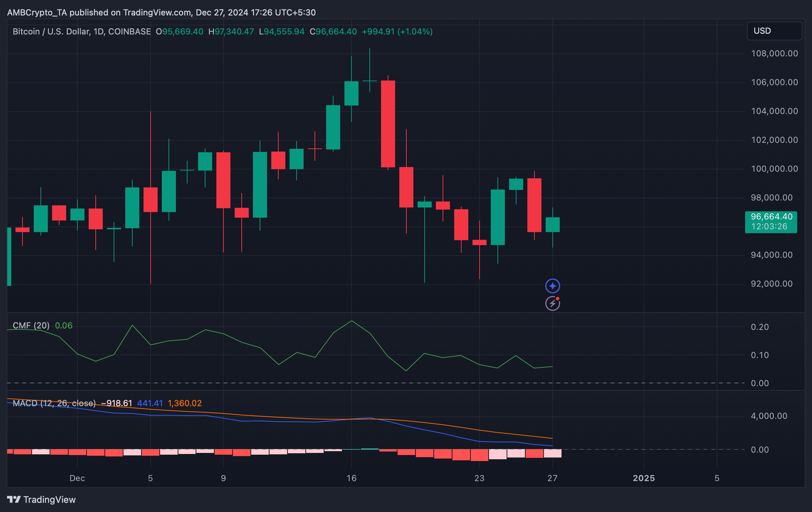
Task: Click the 98,000.00 price axis label
Action: pyautogui.click(x=772, y=198)
